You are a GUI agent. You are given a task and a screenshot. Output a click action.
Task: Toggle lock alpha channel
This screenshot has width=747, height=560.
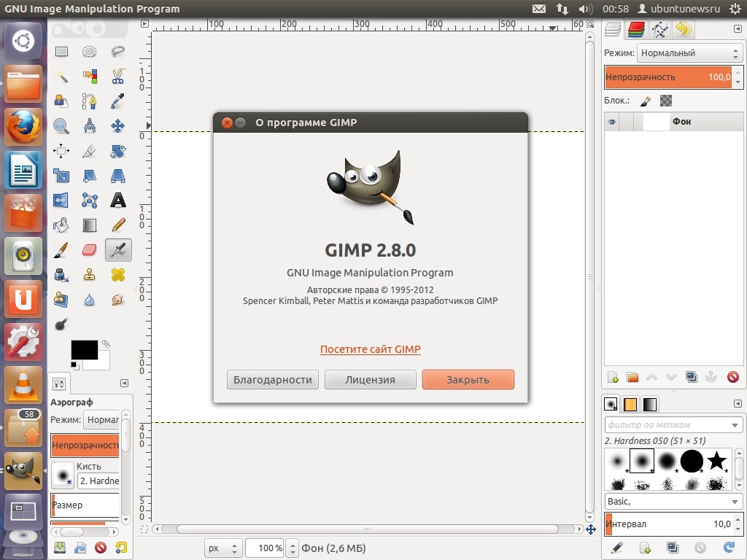(x=666, y=101)
